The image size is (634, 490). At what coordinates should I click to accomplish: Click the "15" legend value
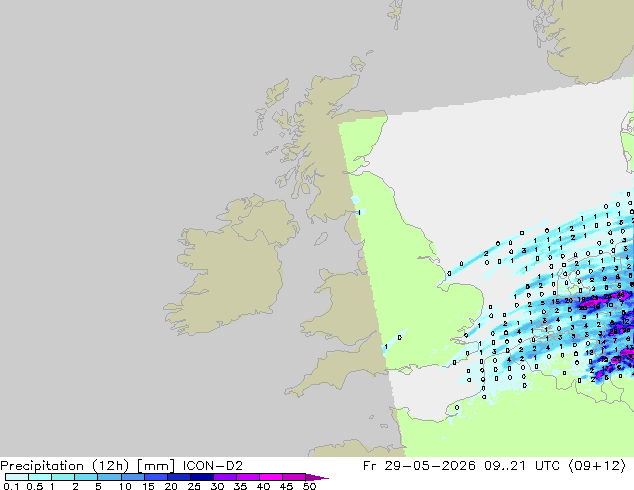148,486
